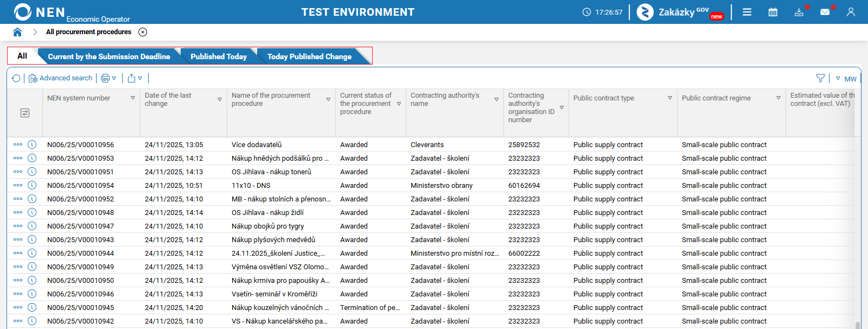
Task: Click OS Jihlava - nákup tonerů
Action: (x=271, y=172)
